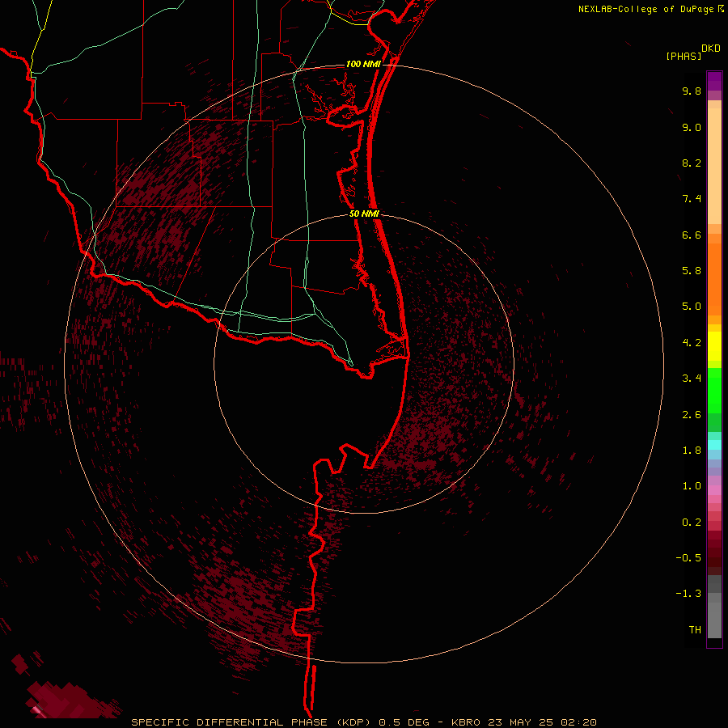Image resolution: width=728 pixels, height=728 pixels.
Task: Pick the bright green color bar segment near 3.4
Action: tap(714, 390)
